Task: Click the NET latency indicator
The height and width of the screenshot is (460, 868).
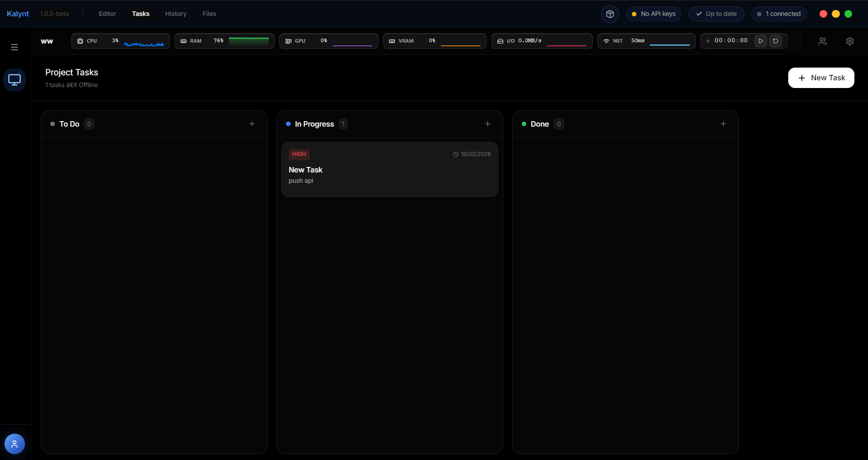Action: coord(645,41)
